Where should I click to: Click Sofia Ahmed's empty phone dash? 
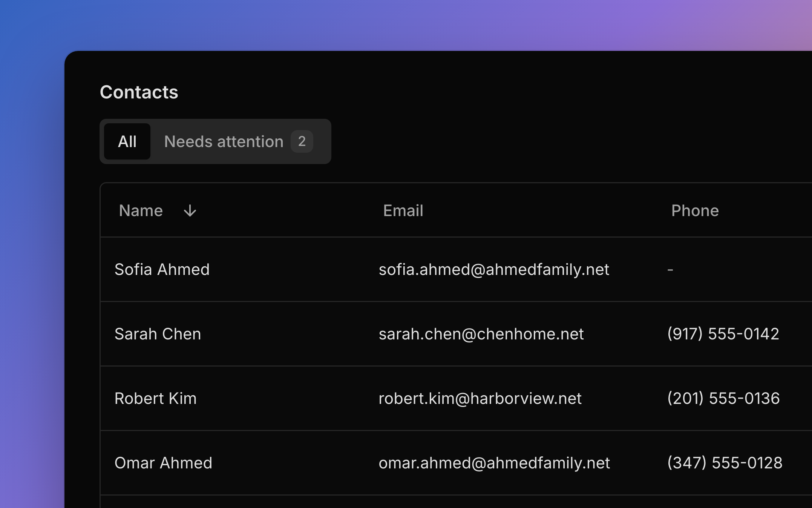click(x=670, y=270)
